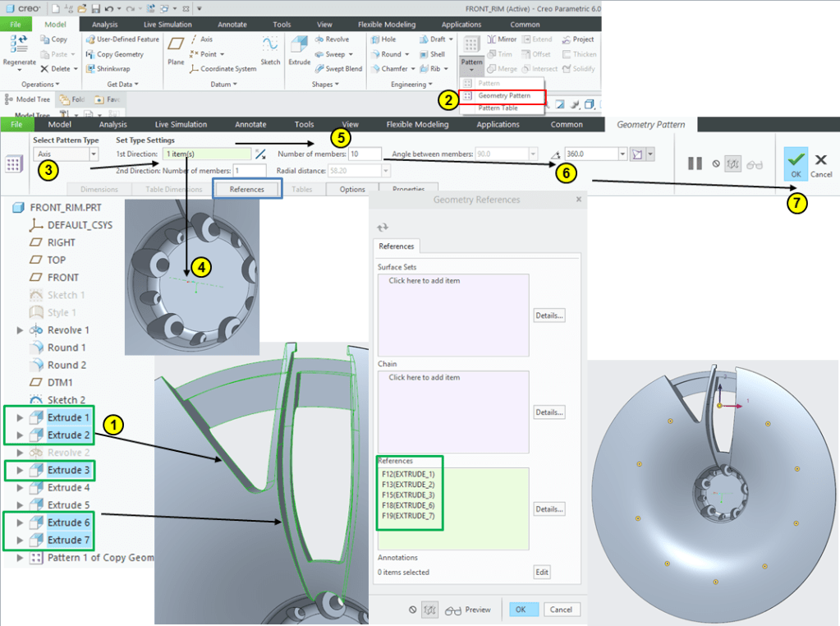Create a datum Plane
Image resolution: width=840 pixels, height=626 pixels.
tap(176, 48)
